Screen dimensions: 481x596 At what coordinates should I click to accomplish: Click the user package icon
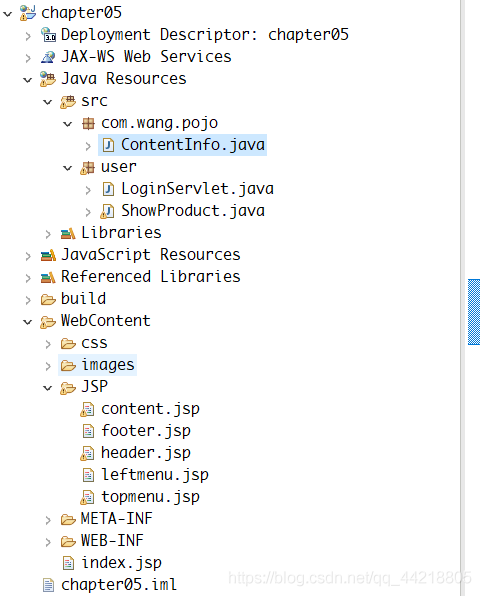[88, 167]
